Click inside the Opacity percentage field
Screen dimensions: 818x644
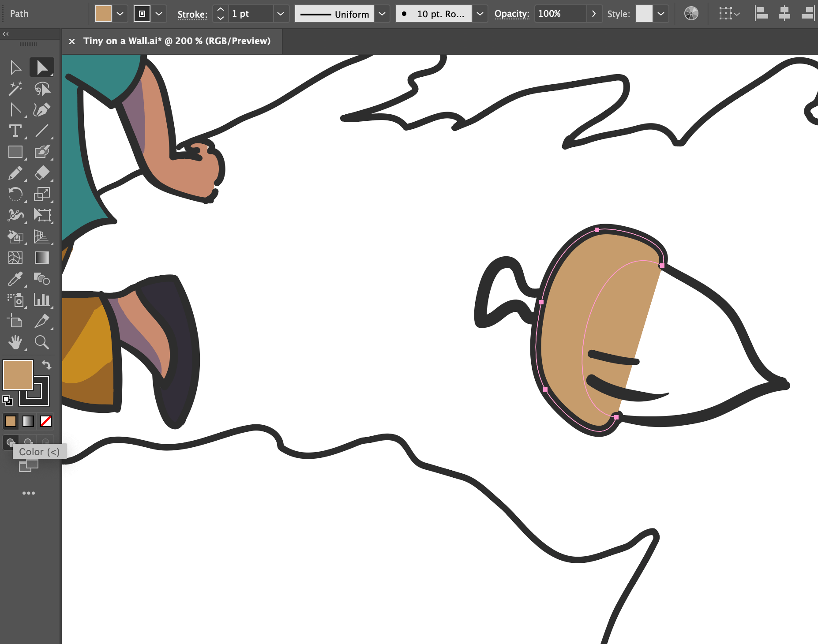[560, 14]
